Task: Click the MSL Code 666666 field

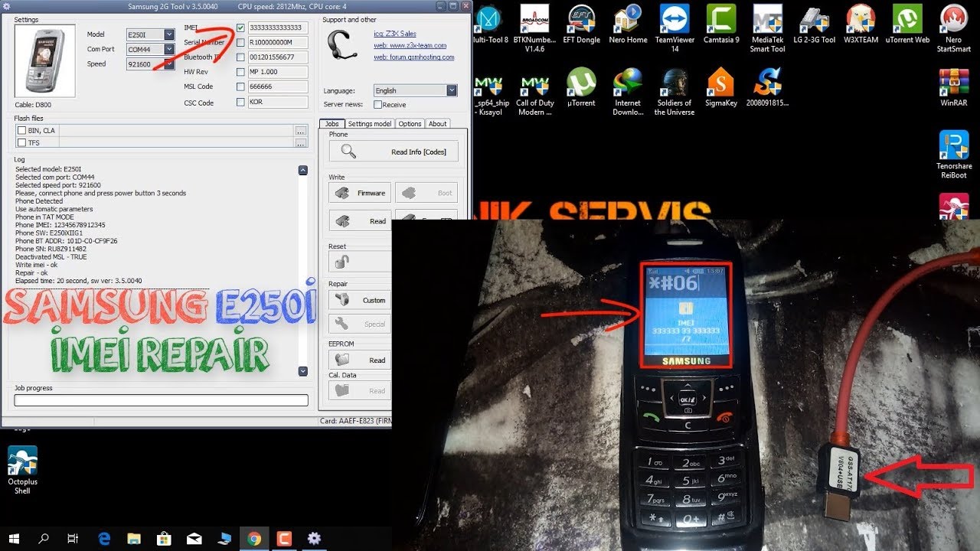Action: point(278,86)
